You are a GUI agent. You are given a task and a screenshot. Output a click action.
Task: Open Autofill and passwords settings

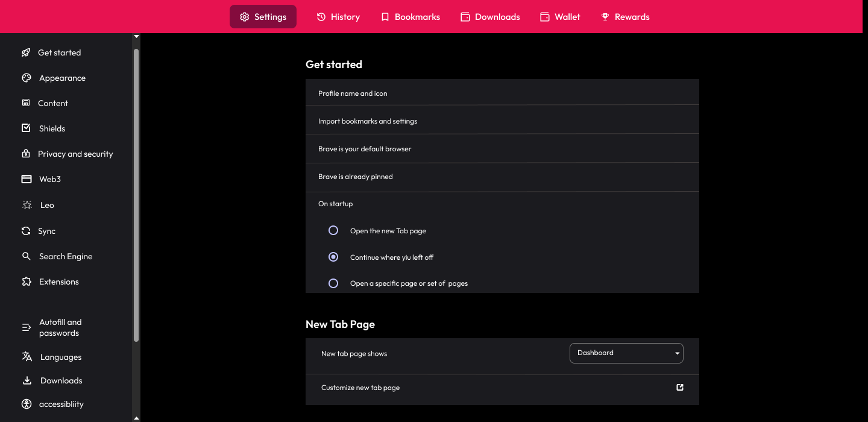click(x=58, y=327)
